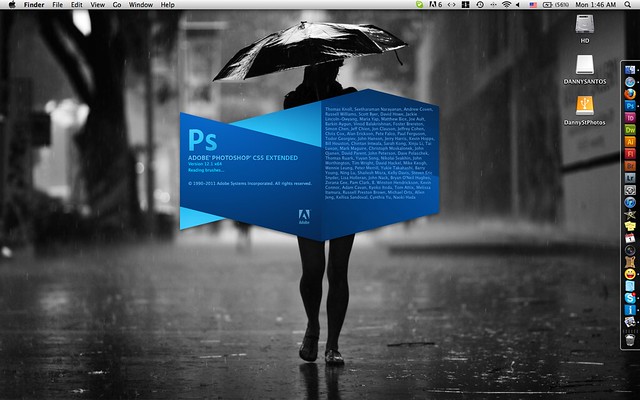This screenshot has width=640, height=400.
Task: Open the Wi-Fi status menu
Action: [x=507, y=5]
